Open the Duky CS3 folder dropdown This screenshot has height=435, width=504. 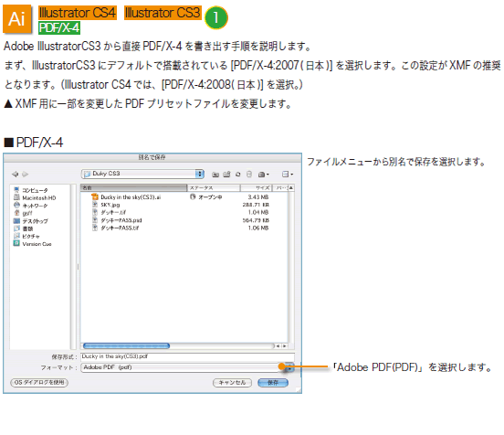point(142,174)
